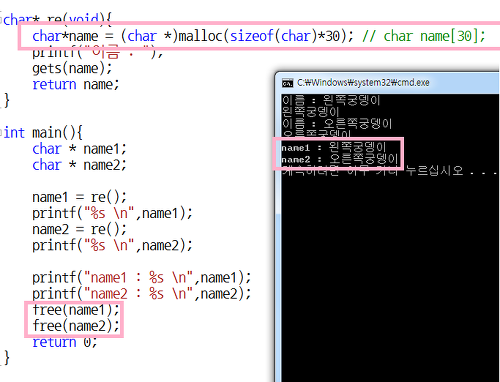The image size is (500, 382).
Task: Click the line 'name1 = re();'
Action: coord(79,197)
